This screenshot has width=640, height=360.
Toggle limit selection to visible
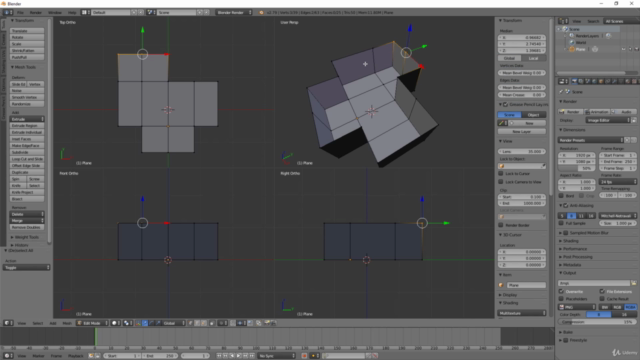tap(211, 323)
